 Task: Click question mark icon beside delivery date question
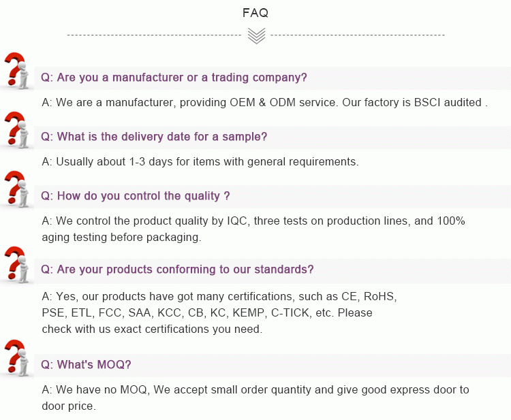click(16, 129)
